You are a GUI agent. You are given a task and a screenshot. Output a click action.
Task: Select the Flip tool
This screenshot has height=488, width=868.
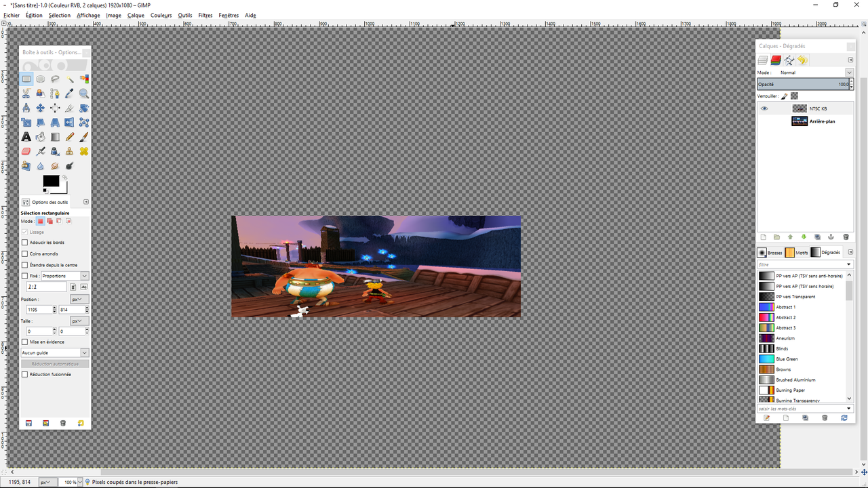tap(69, 123)
